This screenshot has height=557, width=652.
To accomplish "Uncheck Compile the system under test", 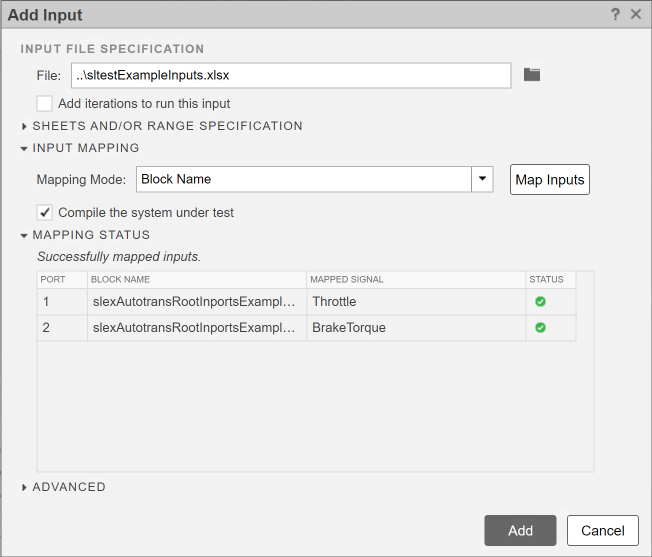I will click(x=44, y=212).
